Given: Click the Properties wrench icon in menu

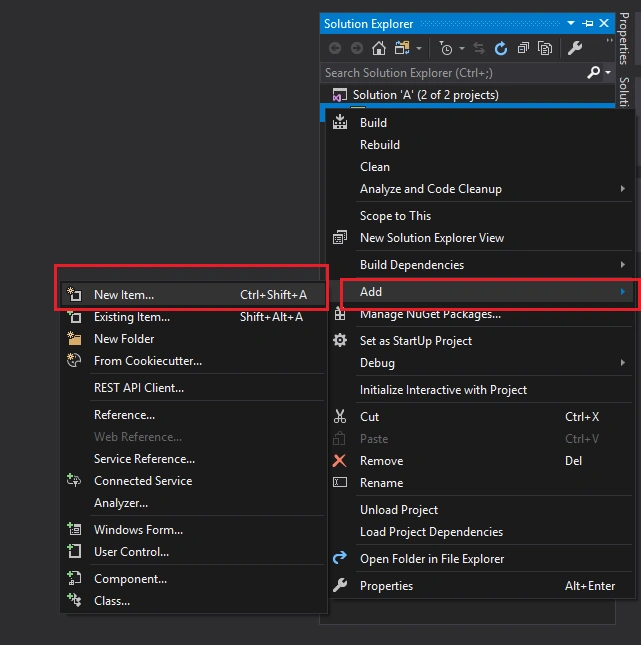Looking at the screenshot, I should tap(340, 585).
